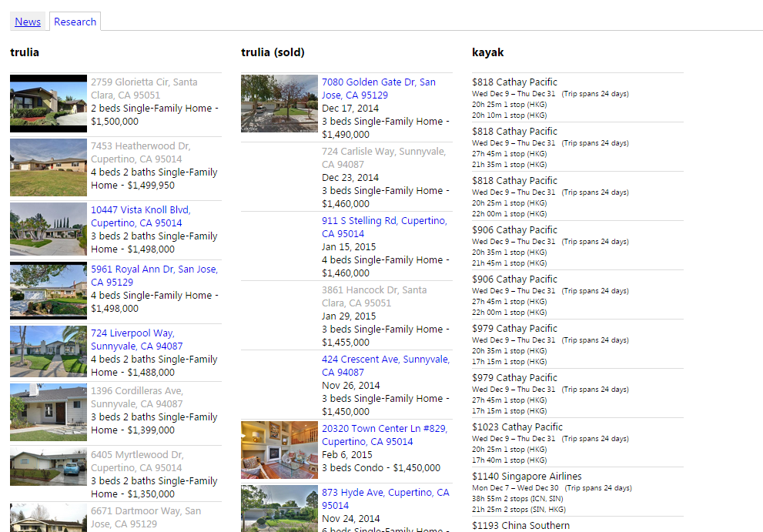The image size is (763, 532).
Task: Click the '$1,499,950' price text
Action: pyautogui.click(x=151, y=185)
